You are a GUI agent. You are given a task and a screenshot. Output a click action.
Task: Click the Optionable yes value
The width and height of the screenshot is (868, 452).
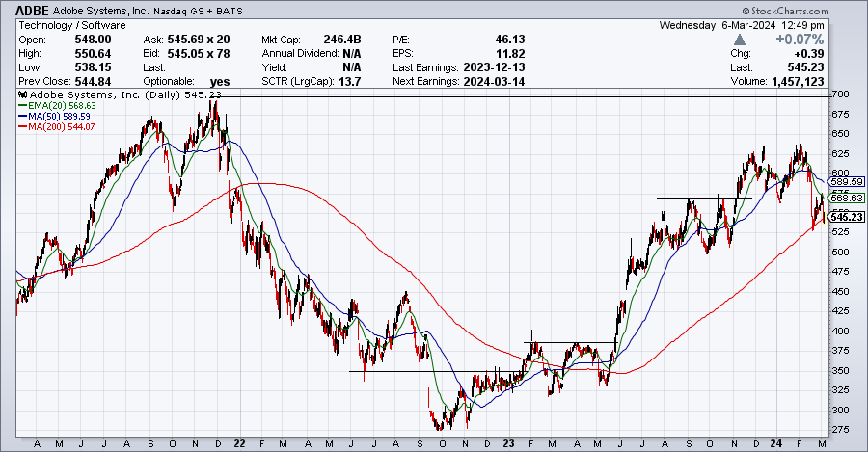tap(220, 81)
